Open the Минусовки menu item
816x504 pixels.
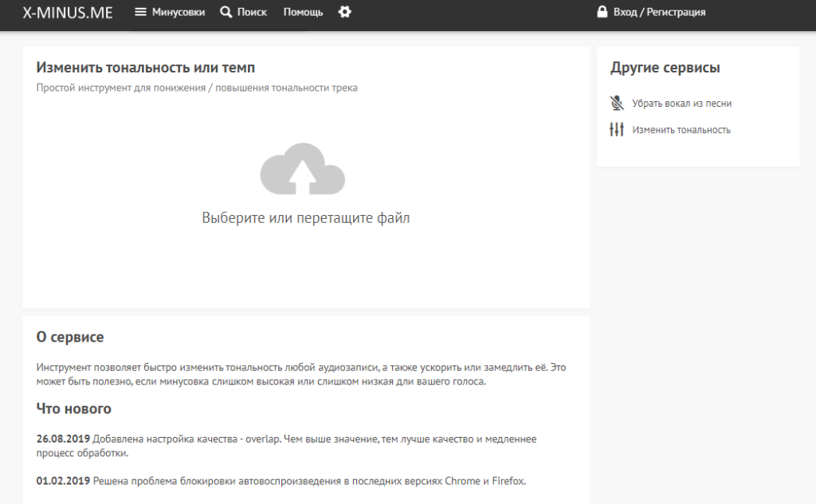tap(178, 12)
